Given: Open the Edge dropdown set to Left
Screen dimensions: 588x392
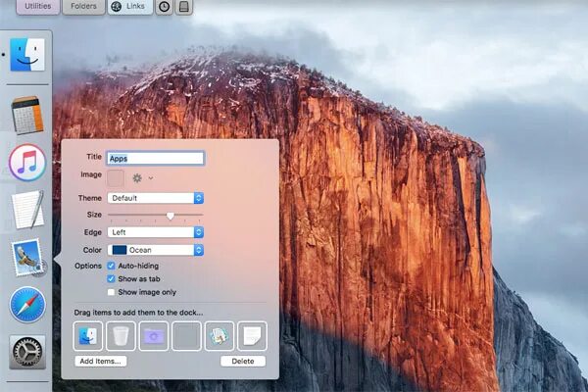Looking at the screenshot, I should click(156, 232).
